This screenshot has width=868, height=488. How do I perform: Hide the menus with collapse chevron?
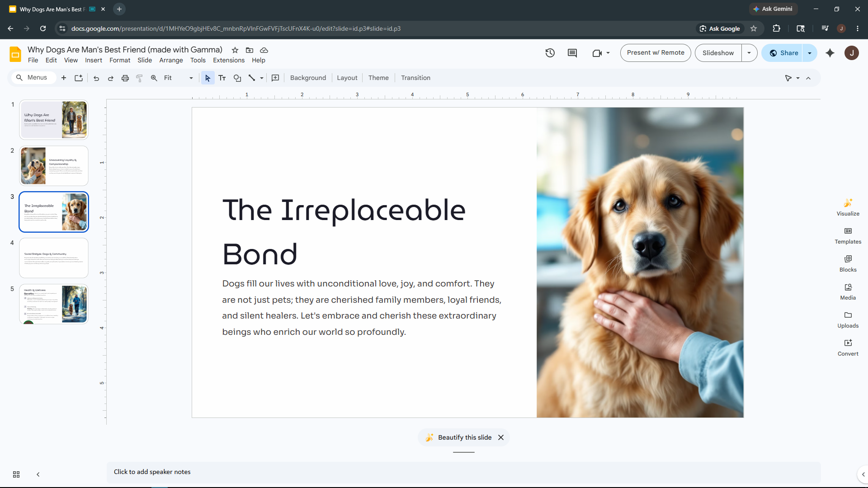[808, 78]
